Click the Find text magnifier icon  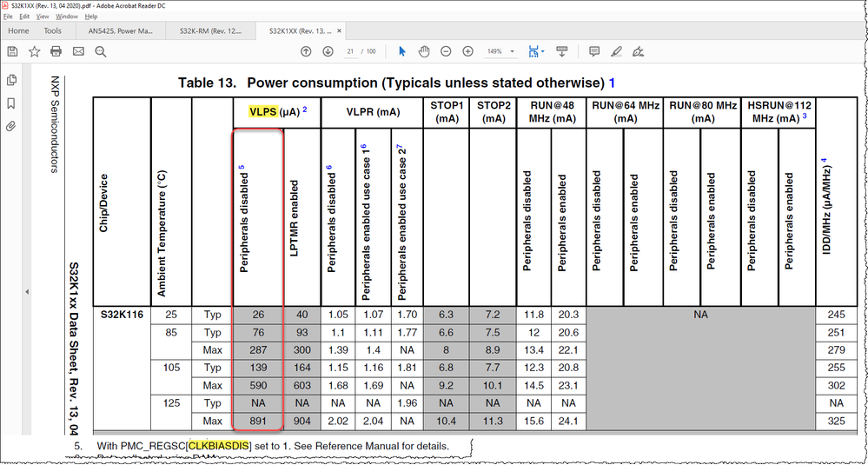click(x=100, y=51)
